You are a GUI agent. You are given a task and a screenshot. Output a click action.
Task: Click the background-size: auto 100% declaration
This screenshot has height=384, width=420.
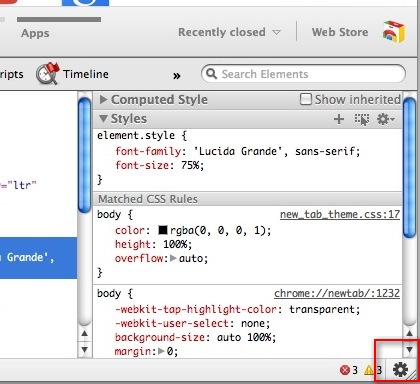tap(195, 337)
